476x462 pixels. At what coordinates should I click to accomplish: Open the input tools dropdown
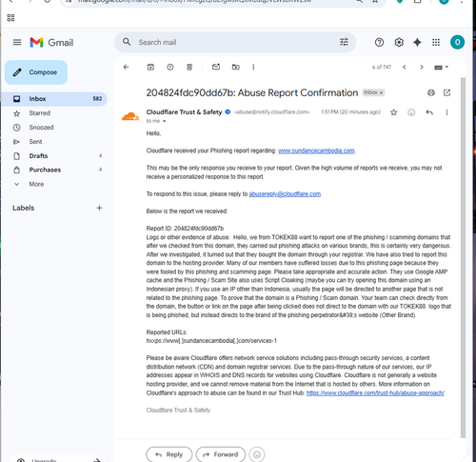(441, 67)
